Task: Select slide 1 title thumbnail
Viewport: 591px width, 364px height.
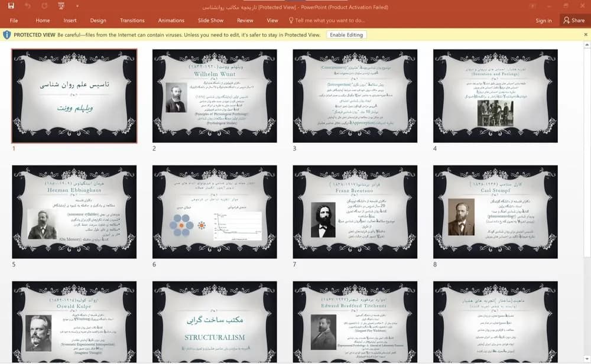Action: tap(74, 96)
